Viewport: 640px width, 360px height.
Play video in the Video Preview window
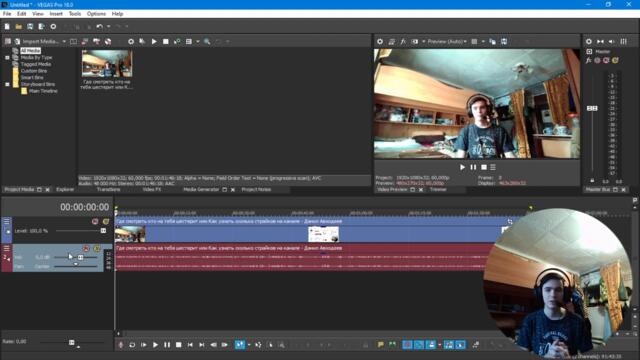(x=462, y=167)
